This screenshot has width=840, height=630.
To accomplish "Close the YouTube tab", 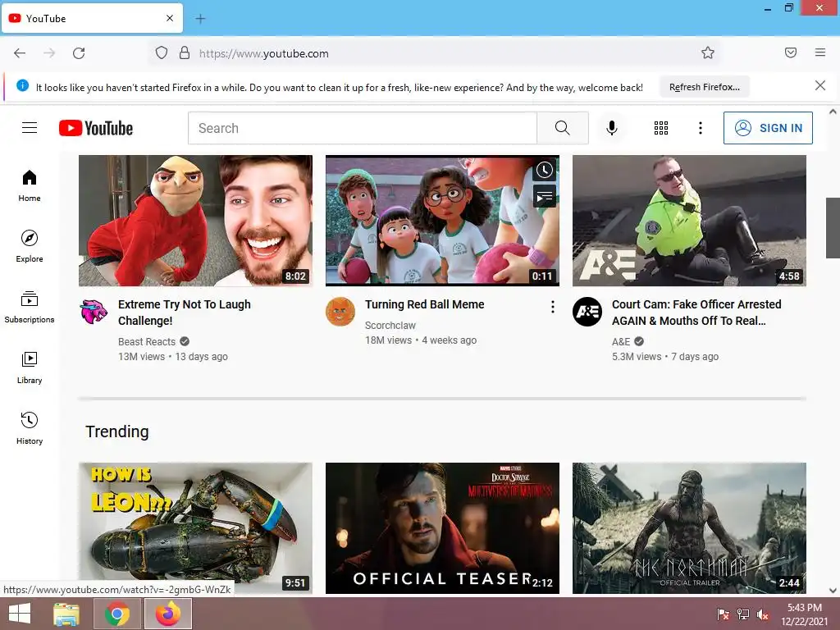I will pos(170,18).
